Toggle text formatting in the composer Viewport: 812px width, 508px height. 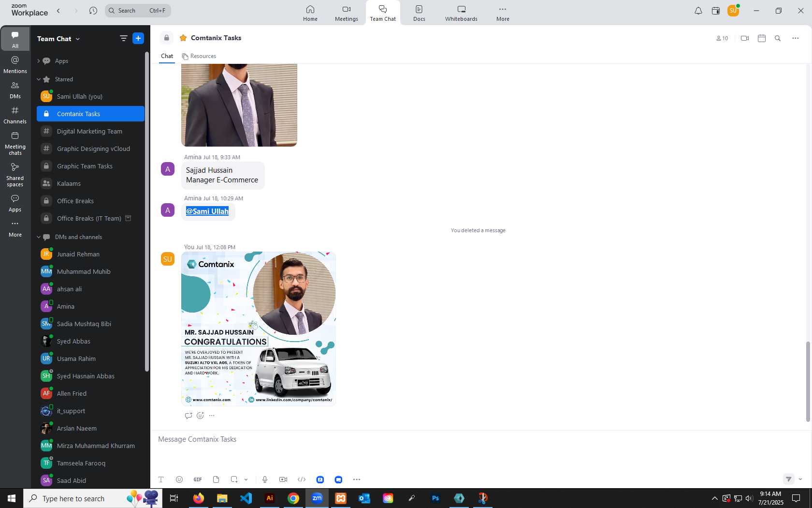coord(161,479)
